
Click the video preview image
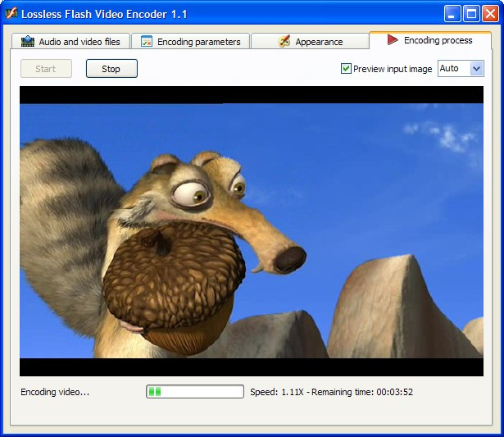(252, 231)
